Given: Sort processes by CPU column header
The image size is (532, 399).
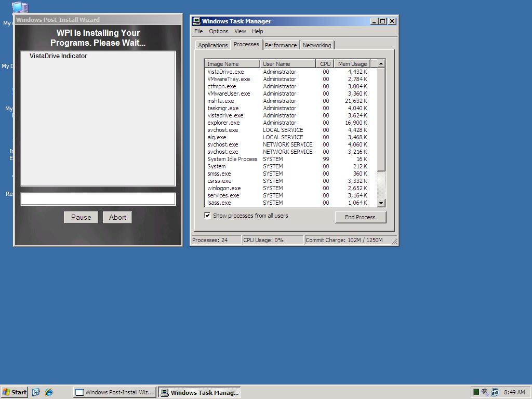Looking at the screenshot, I should (x=325, y=64).
